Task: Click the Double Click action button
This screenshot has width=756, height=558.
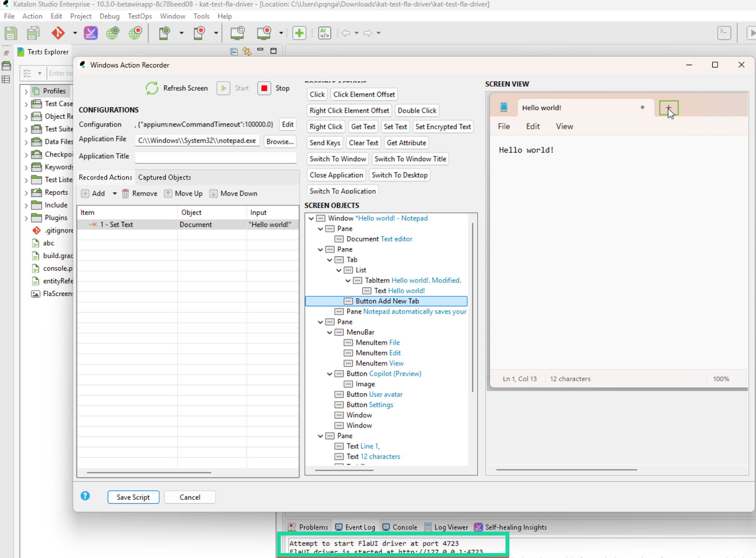Action: click(x=417, y=110)
